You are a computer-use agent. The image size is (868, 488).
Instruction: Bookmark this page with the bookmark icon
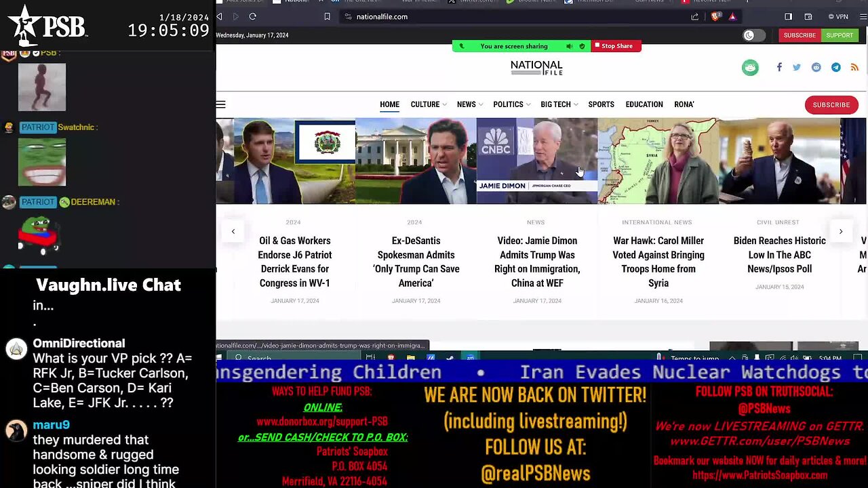pos(327,16)
